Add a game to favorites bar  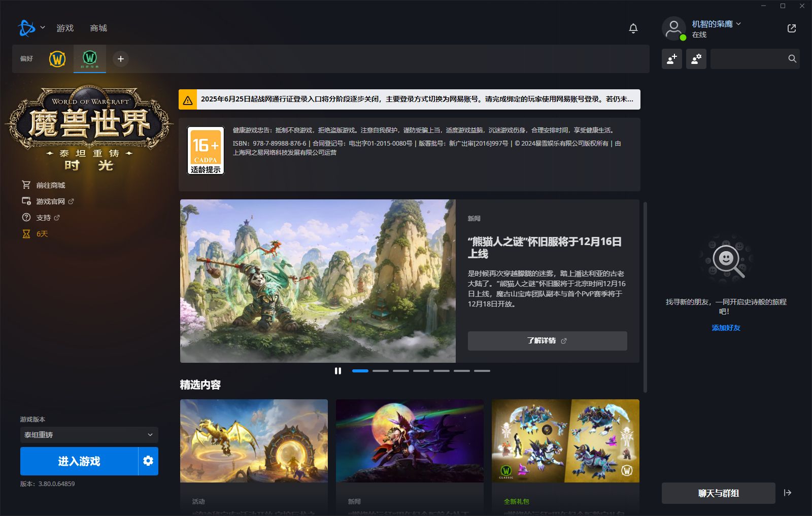click(121, 59)
